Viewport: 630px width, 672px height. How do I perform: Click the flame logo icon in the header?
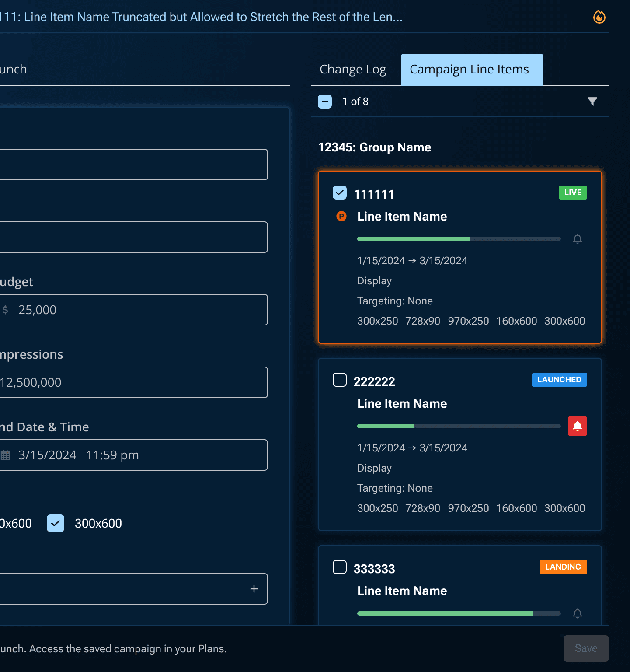pyautogui.click(x=599, y=17)
